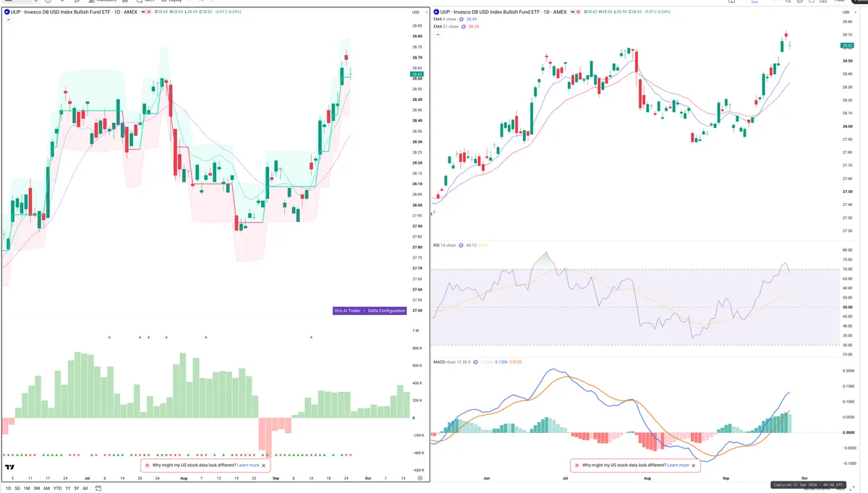Click Delta Configuration indicator label
Image resolution: width=868 pixels, height=493 pixels.
pyautogui.click(x=387, y=311)
